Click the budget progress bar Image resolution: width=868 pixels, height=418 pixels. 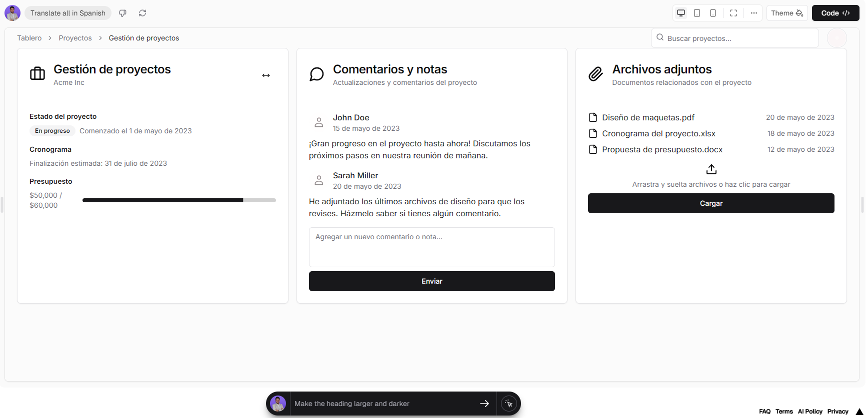(179, 200)
